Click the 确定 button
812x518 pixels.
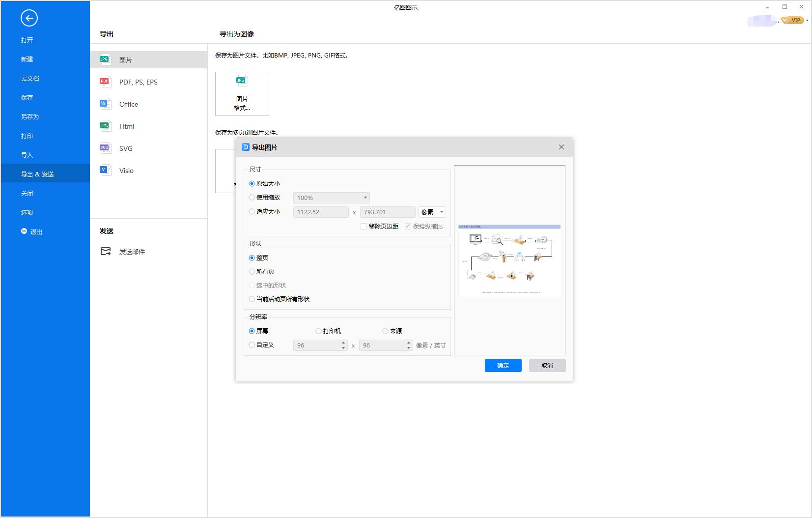[503, 366]
